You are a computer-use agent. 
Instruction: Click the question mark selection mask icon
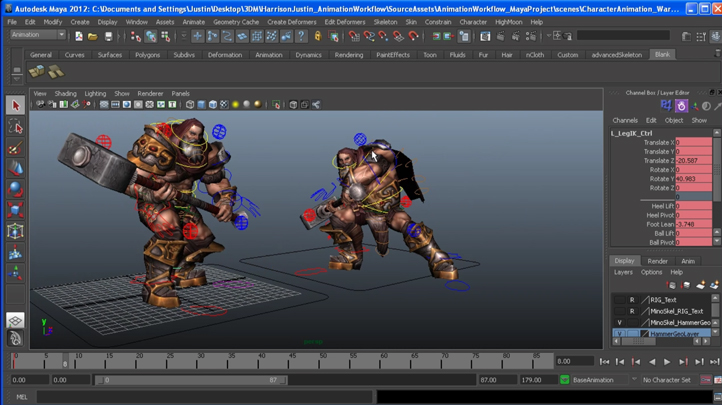coord(301,36)
